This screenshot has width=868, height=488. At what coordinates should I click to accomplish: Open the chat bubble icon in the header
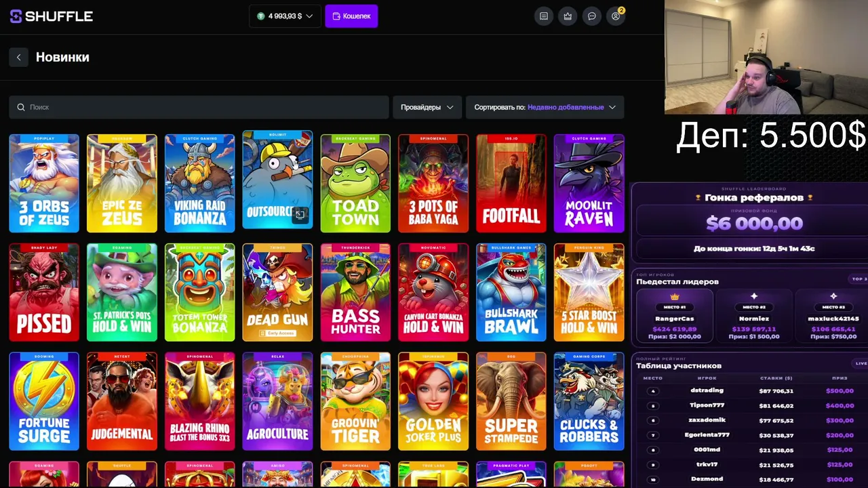coord(592,16)
